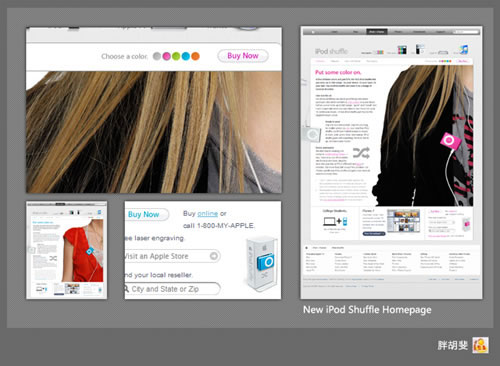Image resolution: width=500 pixels, height=366 pixels.
Task: Click the magnifier icon in zip field
Action: click(127, 289)
